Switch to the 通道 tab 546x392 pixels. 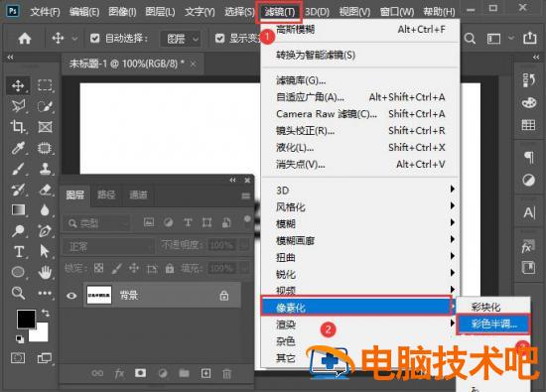[138, 195]
